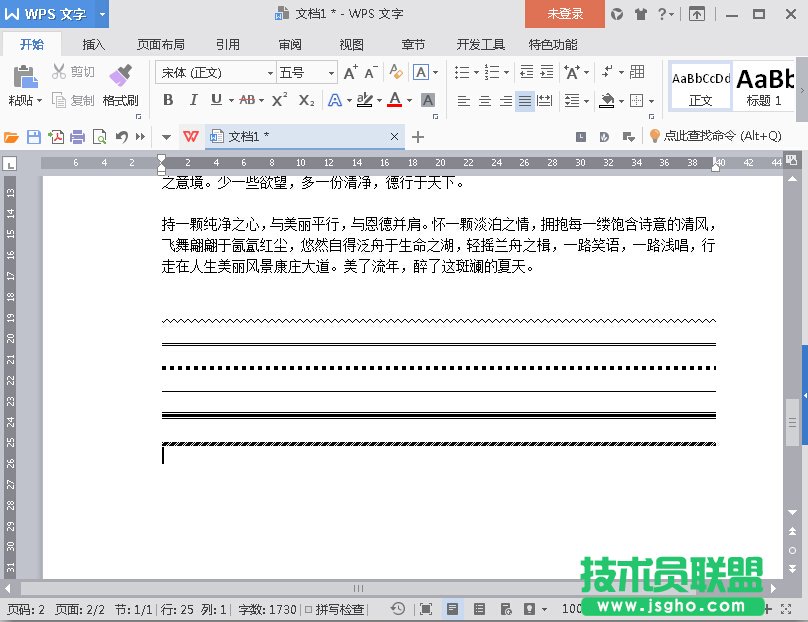Increase font size with A+ icon
This screenshot has width=808, height=622.
pyautogui.click(x=350, y=72)
